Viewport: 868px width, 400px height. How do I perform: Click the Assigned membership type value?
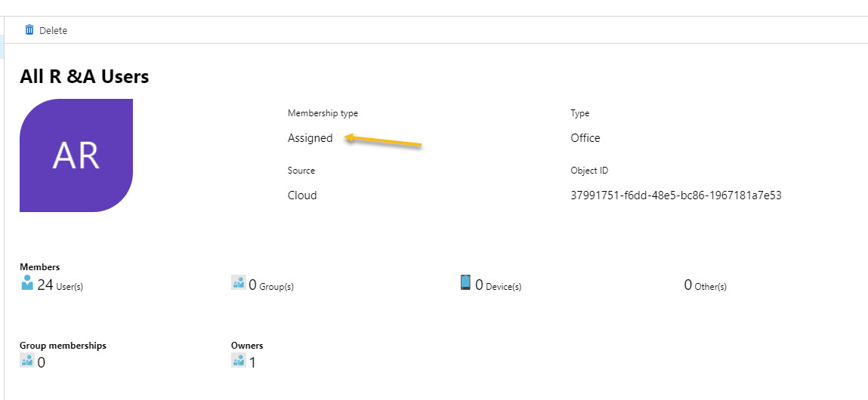click(310, 138)
